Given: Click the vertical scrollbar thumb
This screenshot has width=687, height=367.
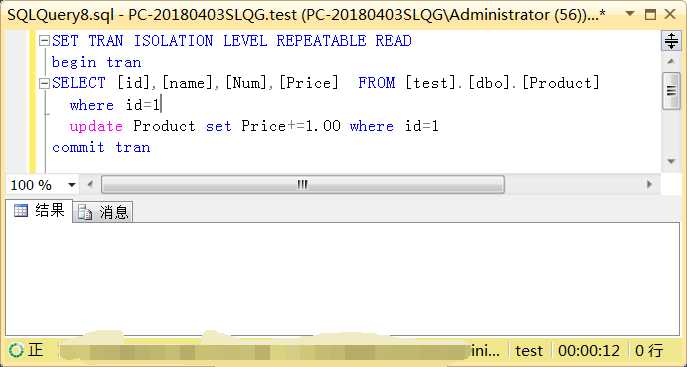Looking at the screenshot, I should (671, 91).
